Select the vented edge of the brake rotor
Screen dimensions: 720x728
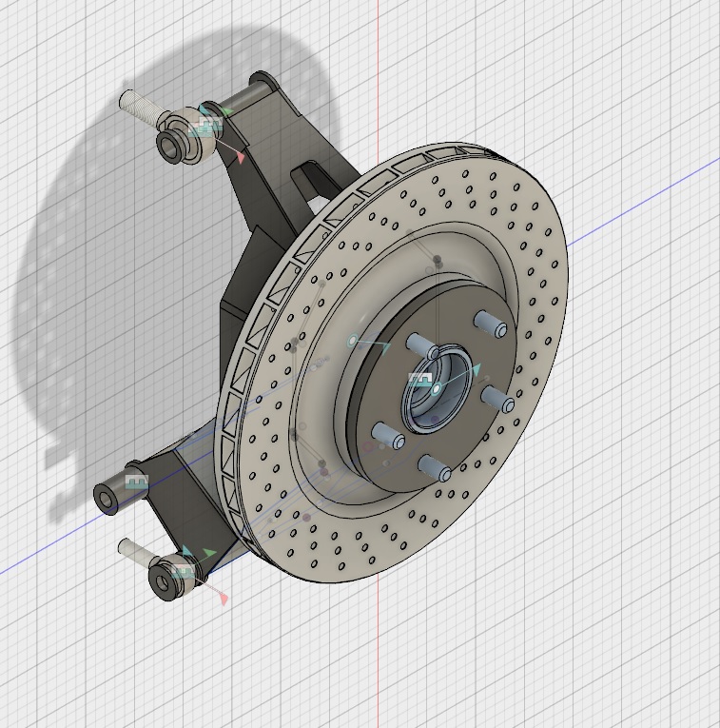260,325
